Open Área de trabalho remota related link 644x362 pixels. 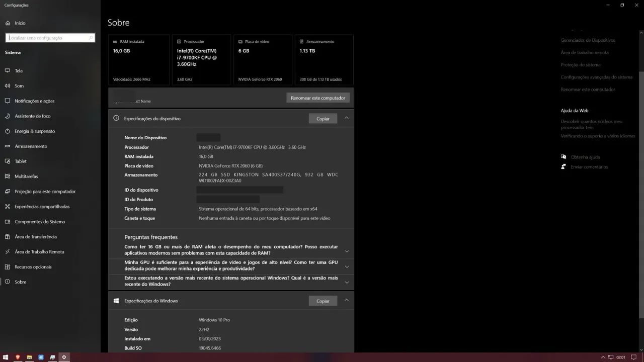[585, 52]
